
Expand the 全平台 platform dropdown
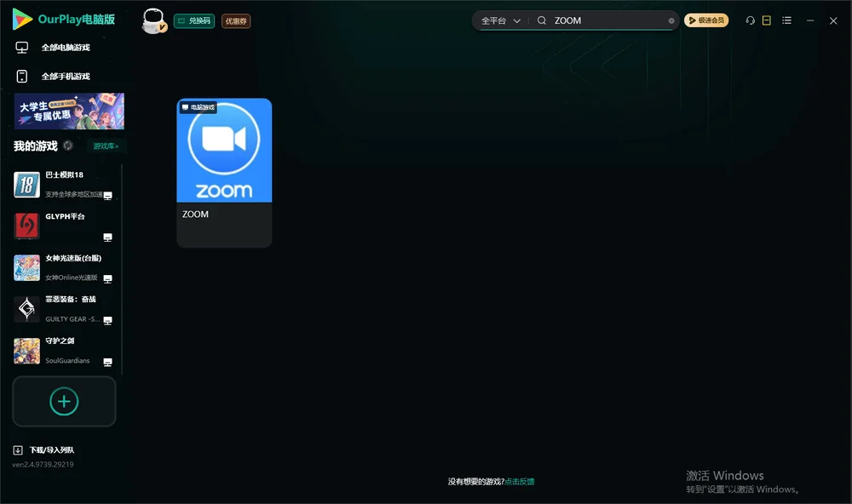[500, 20]
